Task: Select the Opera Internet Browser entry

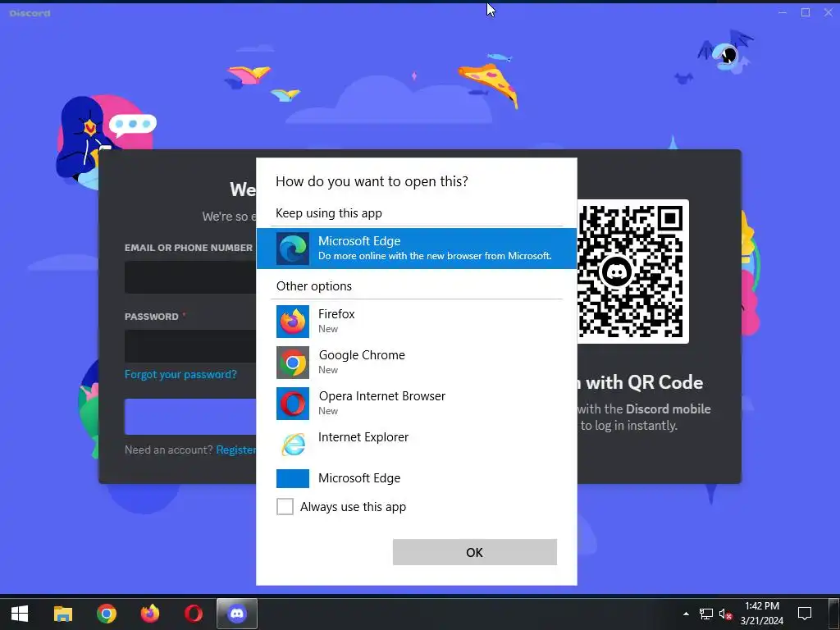Action: pos(416,404)
